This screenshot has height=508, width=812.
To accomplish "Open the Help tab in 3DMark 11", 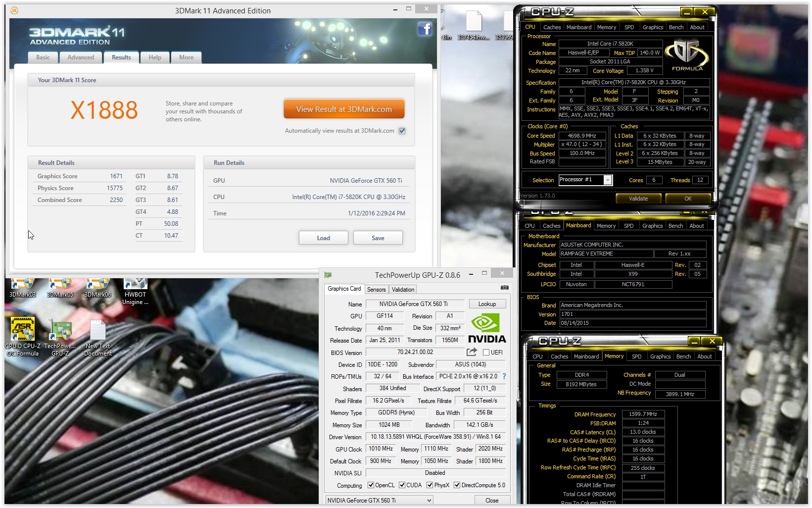I will tap(155, 57).
